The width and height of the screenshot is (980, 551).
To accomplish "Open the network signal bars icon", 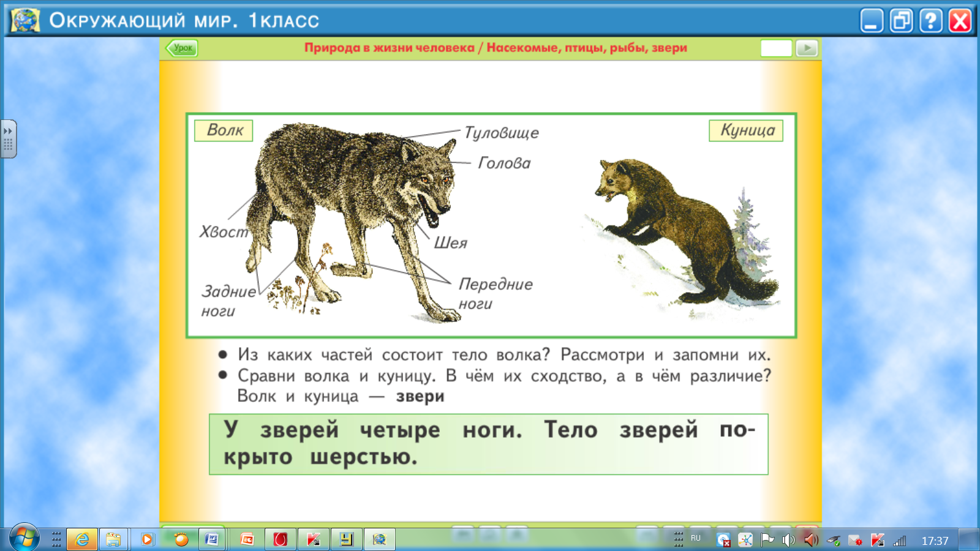I will tap(899, 541).
